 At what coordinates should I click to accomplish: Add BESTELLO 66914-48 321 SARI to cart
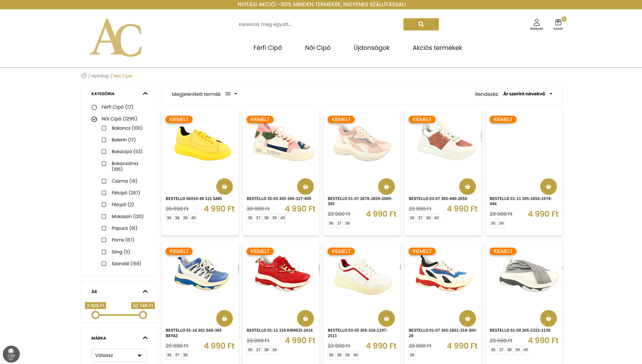(x=224, y=186)
